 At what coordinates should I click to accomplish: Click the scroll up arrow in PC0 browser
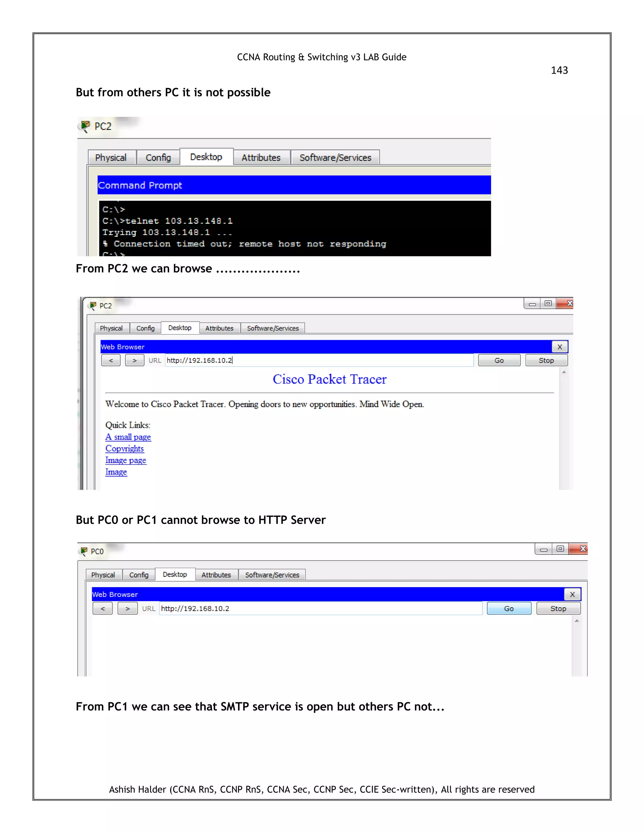577,621
